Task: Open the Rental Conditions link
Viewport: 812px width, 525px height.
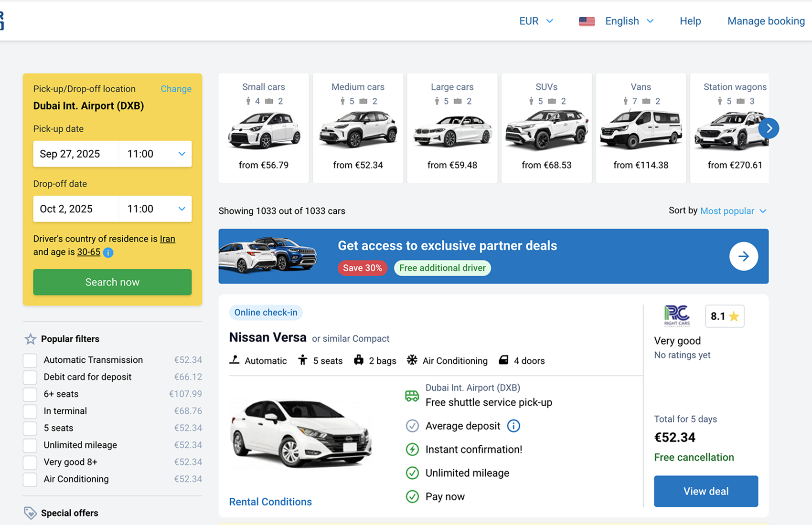Action: [270, 502]
